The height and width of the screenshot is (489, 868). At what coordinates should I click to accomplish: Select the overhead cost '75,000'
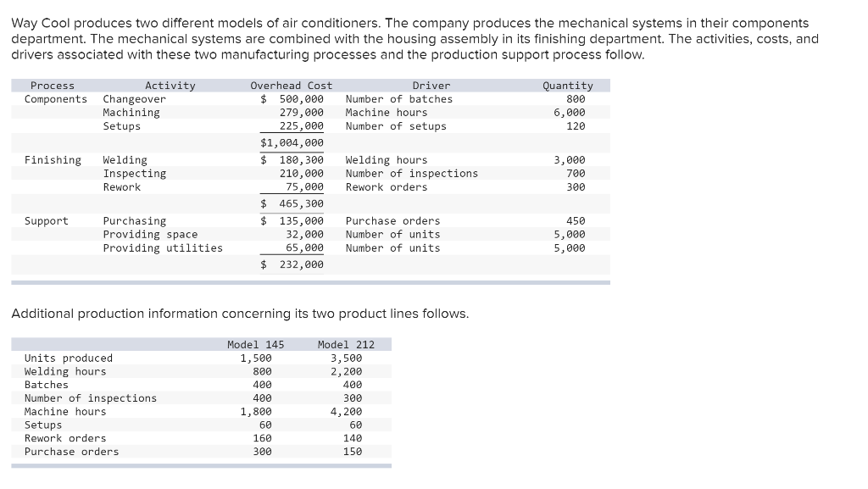tap(304, 187)
